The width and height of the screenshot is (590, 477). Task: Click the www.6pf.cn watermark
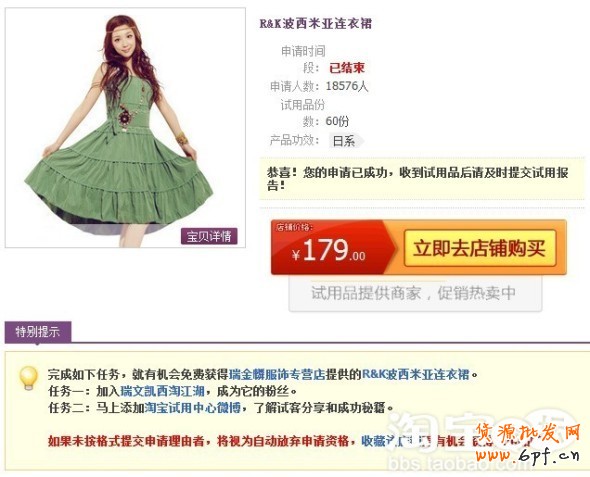[x=527, y=456]
